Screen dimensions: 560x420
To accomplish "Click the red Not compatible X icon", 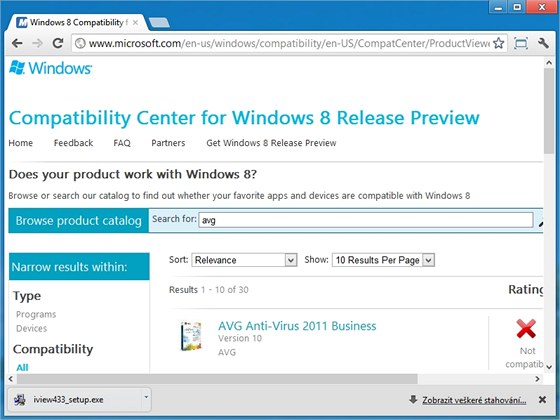I will point(526,329).
